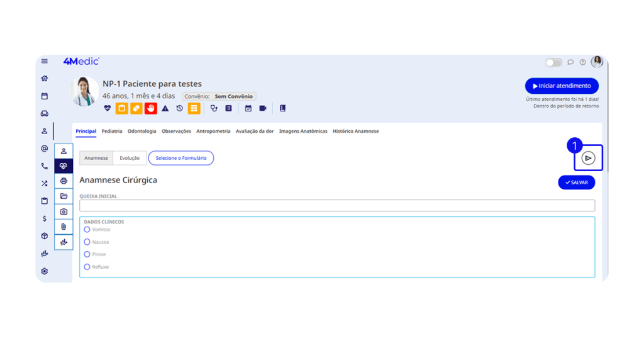This screenshot has height=338, width=644.
Task: Open the dollar sign financial menu
Action: coord(44,218)
